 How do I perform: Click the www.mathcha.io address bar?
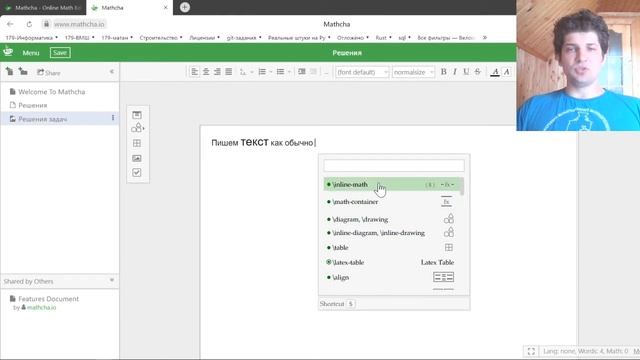click(x=79, y=24)
